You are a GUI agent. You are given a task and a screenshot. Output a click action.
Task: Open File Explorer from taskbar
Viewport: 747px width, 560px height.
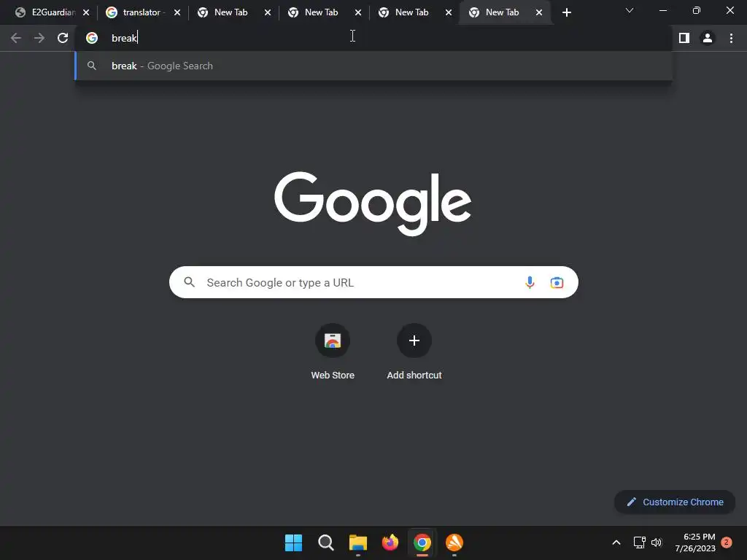(357, 542)
